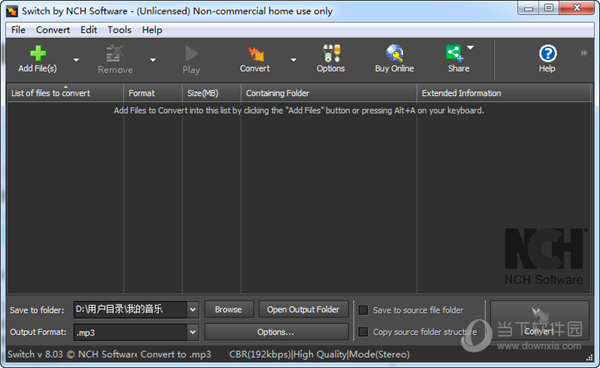Open the Add File(s) dropdown arrow
This screenshot has width=600, height=368.
(x=76, y=60)
